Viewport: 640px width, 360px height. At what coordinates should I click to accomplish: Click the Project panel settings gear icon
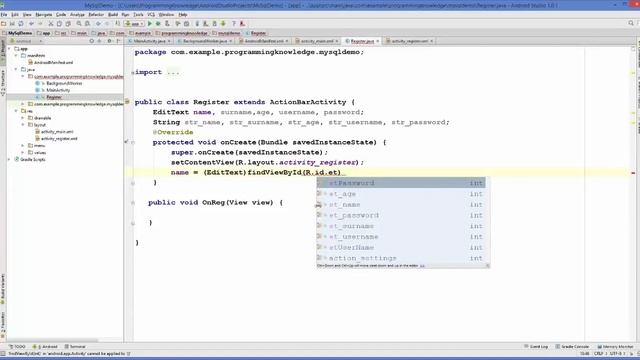tap(109, 41)
